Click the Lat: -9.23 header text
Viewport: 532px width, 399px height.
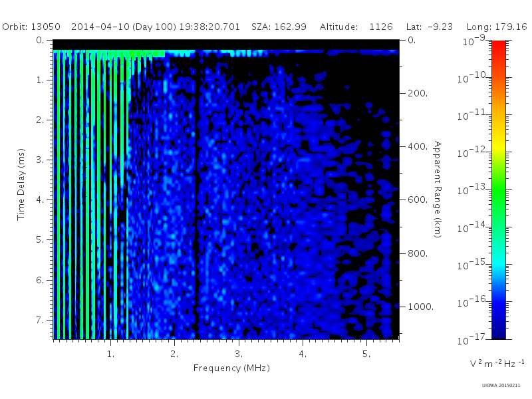click(x=430, y=27)
